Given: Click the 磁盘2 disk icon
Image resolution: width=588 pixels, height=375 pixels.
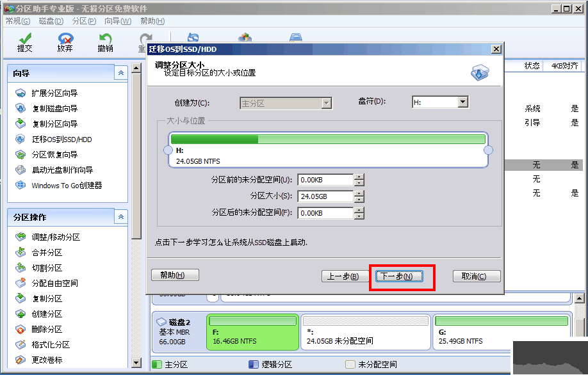Looking at the screenshot, I should (161, 322).
